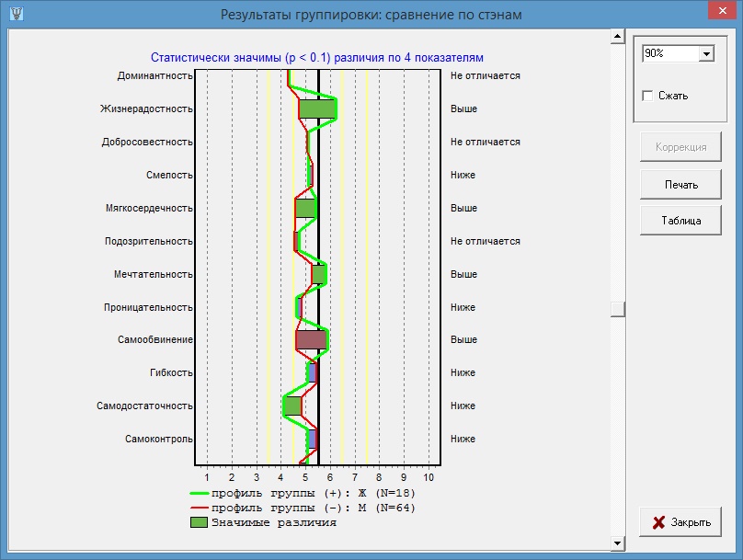This screenshot has height=560, width=743.
Task: Click the scrollbar up arrow
Action: point(617,38)
